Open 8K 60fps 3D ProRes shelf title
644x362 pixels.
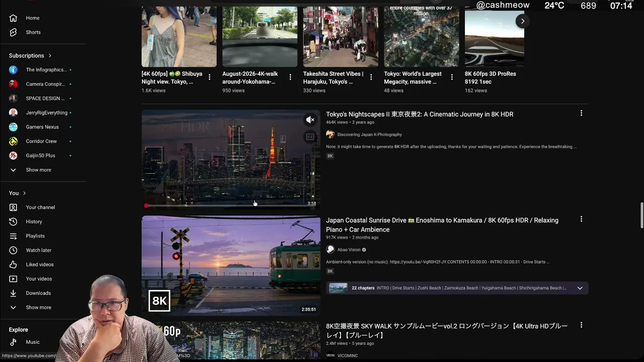coord(491,78)
